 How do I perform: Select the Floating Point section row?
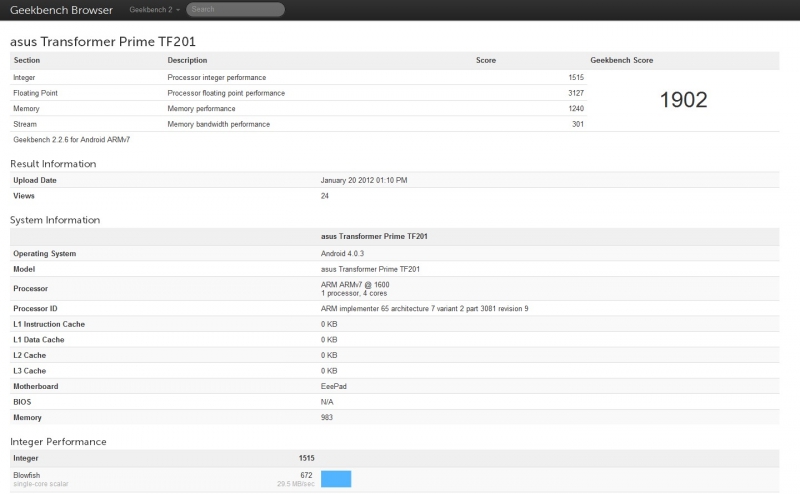37,93
